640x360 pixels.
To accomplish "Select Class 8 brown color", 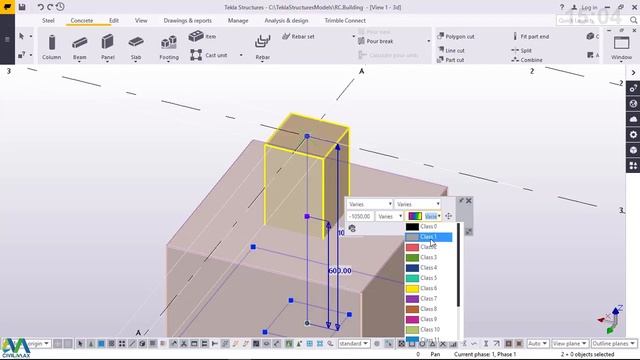I will 429,309.
